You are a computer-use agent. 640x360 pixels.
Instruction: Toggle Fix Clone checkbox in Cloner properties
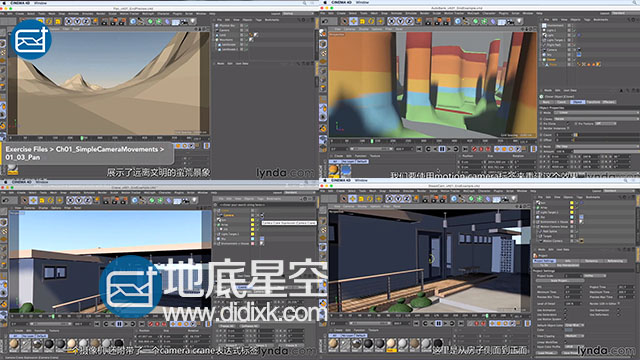pyautogui.click(x=568, y=123)
